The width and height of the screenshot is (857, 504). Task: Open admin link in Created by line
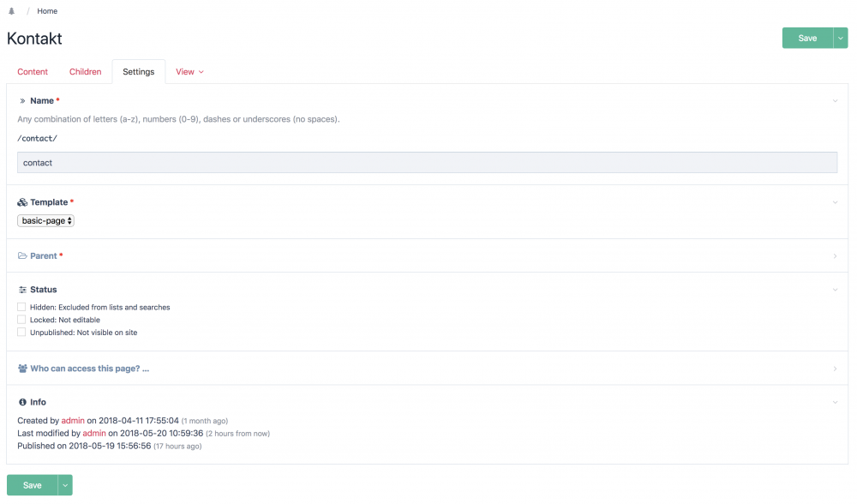(x=73, y=421)
